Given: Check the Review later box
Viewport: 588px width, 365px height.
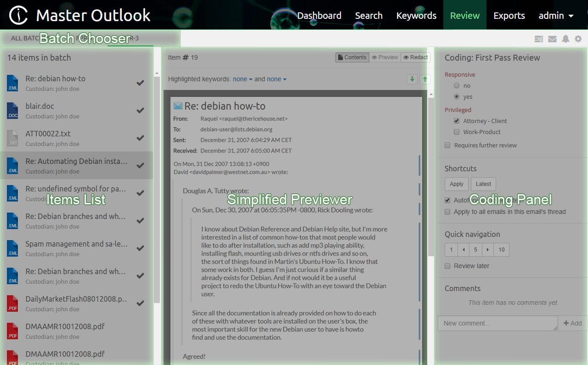Looking at the screenshot, I should 447,266.
